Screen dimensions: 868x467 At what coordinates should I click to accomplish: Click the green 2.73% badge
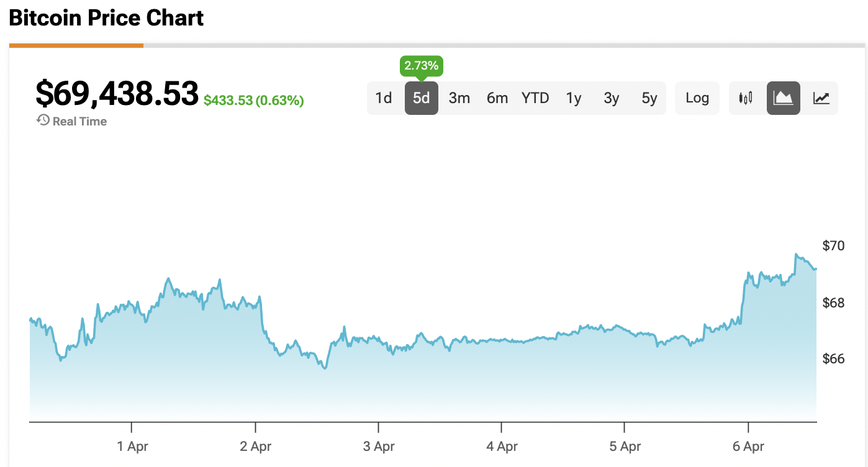point(422,65)
